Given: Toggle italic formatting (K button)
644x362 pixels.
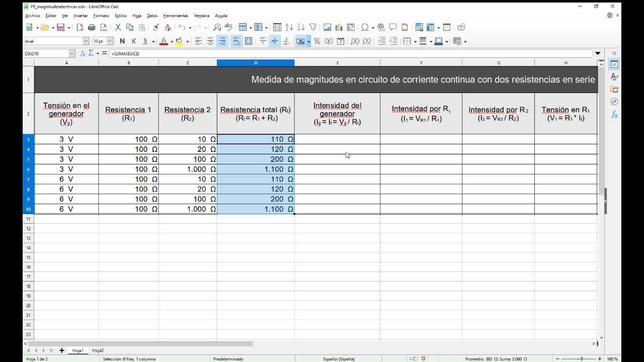Looking at the screenshot, I should [x=134, y=41].
